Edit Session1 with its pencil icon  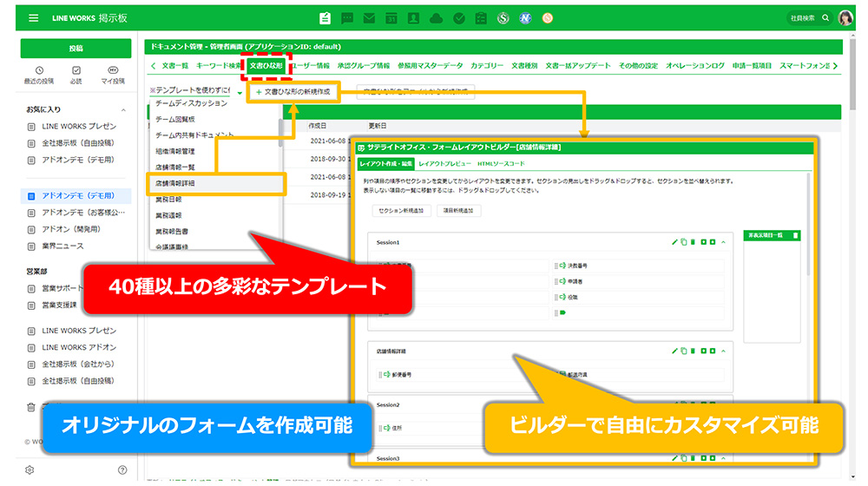tap(674, 242)
